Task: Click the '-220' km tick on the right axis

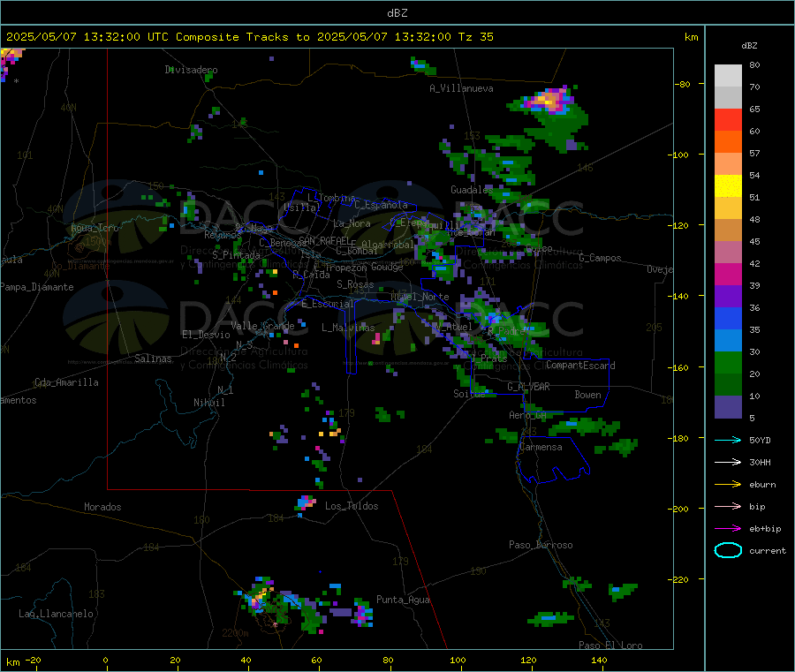Action: coord(679,580)
